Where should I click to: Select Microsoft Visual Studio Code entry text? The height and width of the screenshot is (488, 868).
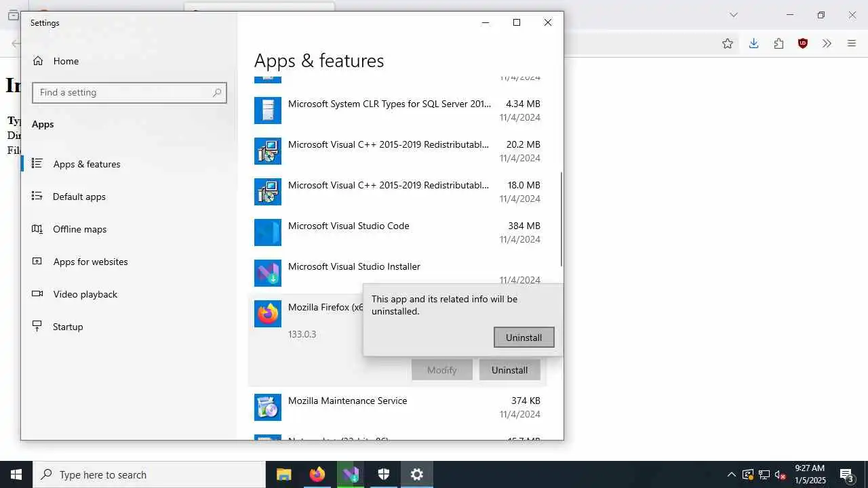pos(349,226)
